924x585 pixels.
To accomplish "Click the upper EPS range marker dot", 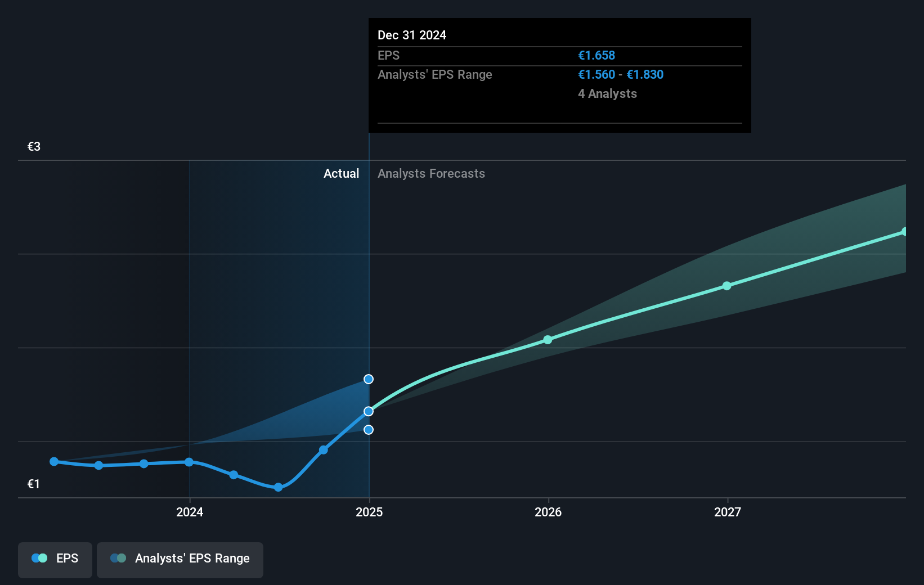I will [x=369, y=379].
